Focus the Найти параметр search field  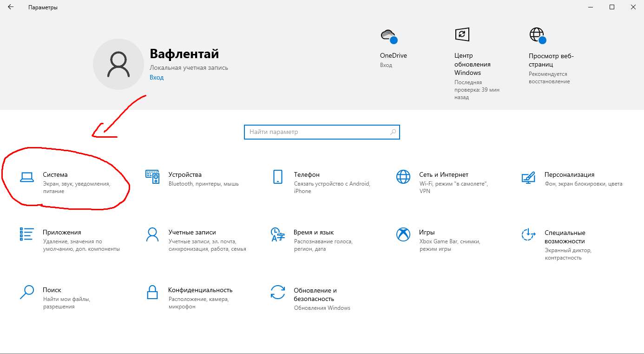[322, 132]
